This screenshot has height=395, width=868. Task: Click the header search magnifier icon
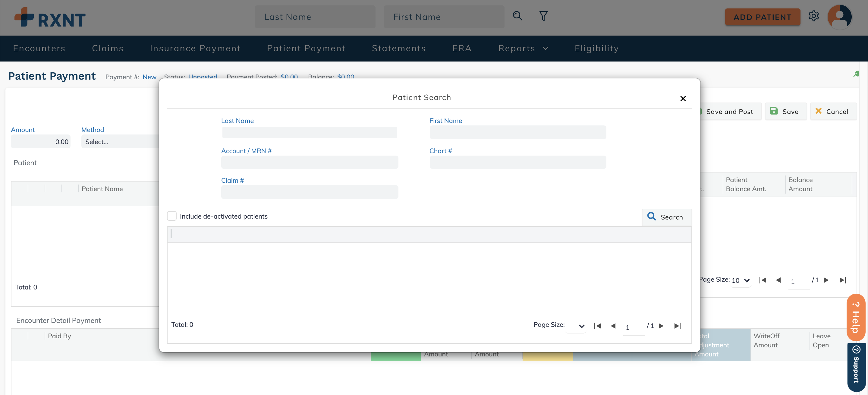pos(517,16)
